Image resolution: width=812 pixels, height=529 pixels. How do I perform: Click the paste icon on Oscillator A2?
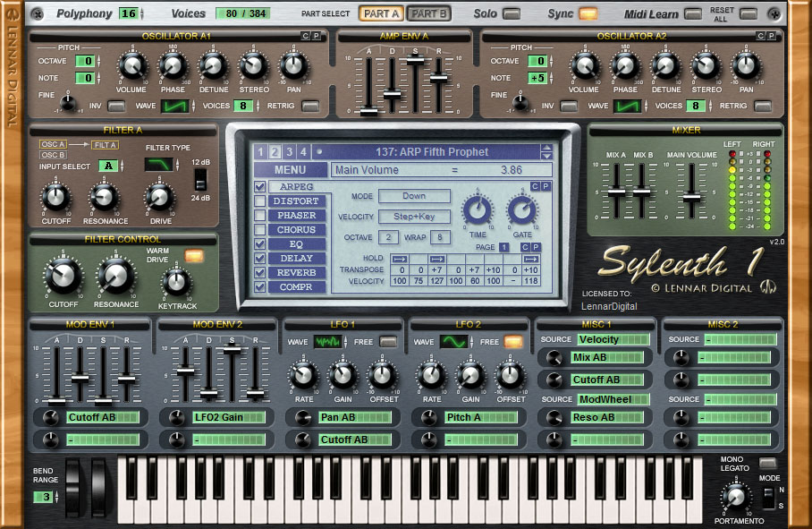[x=771, y=36]
